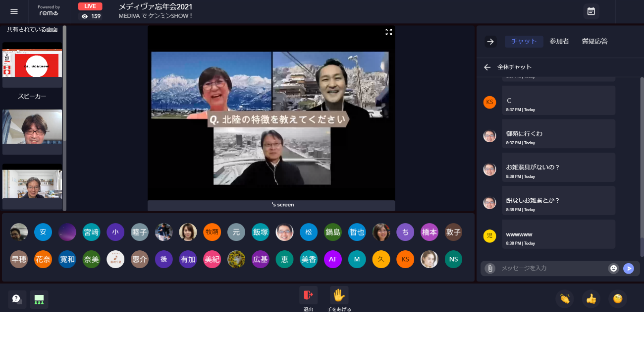
Task: Send thinking face reaction
Action: point(618,299)
